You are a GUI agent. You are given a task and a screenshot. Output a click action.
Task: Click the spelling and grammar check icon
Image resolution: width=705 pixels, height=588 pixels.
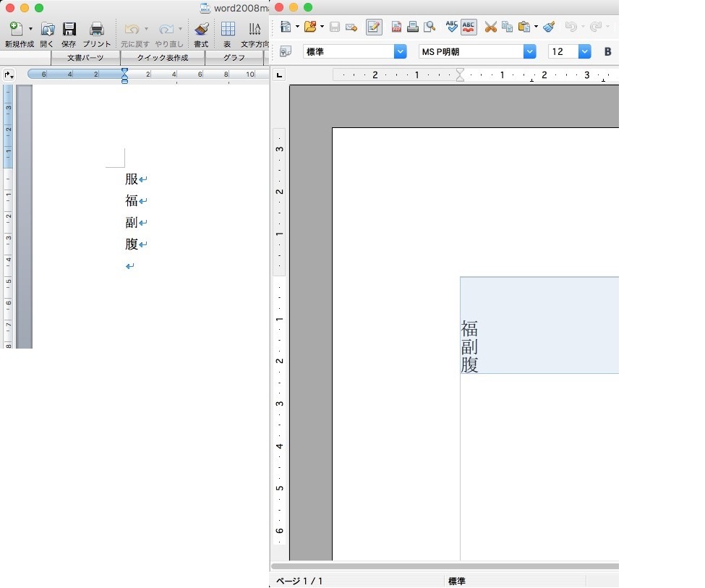(x=451, y=27)
